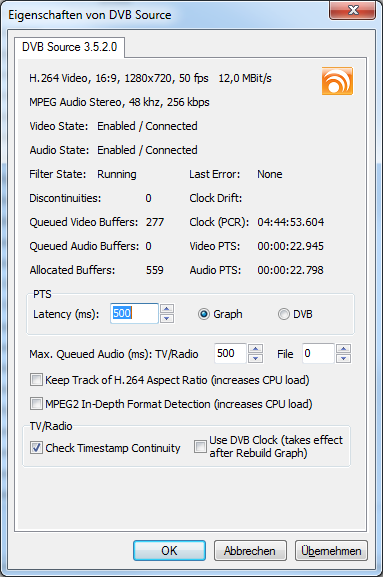Decrease File queued audio value
The height and width of the screenshot is (577, 383).
[344, 358]
